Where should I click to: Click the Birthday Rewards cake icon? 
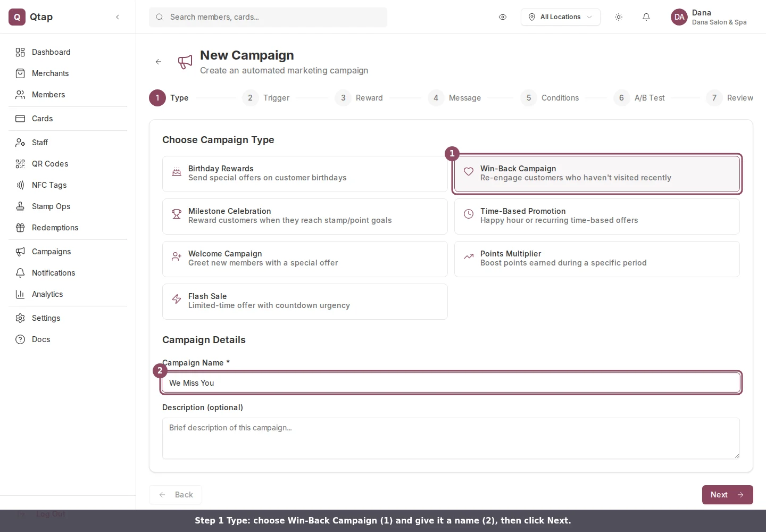coord(177,171)
